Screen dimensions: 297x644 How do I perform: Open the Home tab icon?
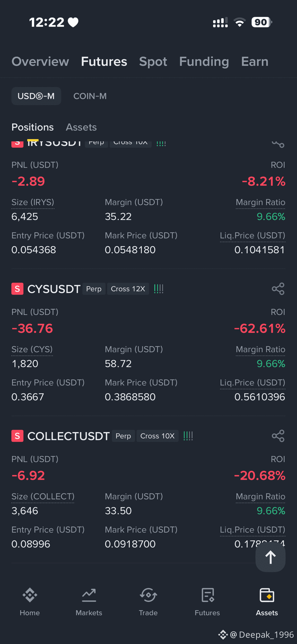pos(30,595)
